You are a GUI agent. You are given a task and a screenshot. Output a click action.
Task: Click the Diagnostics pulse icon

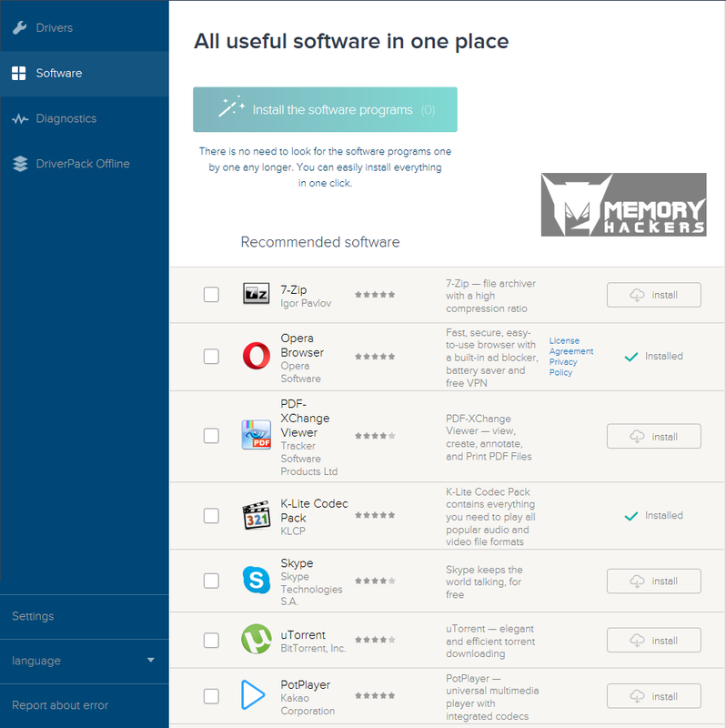(x=20, y=119)
